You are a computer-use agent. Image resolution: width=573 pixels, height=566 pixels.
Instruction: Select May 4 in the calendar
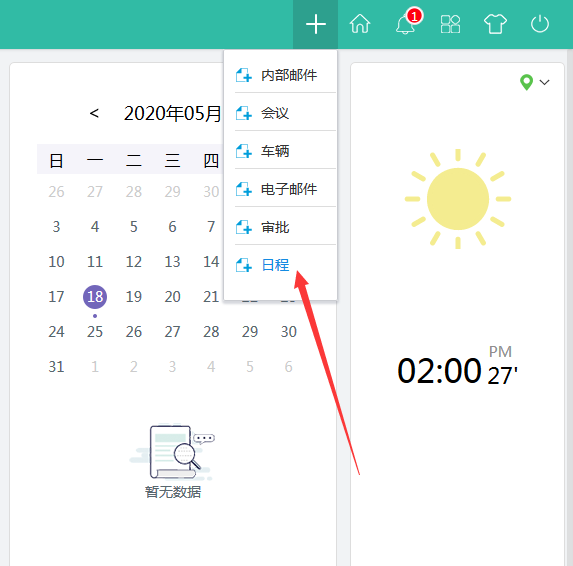pyautogui.click(x=95, y=227)
